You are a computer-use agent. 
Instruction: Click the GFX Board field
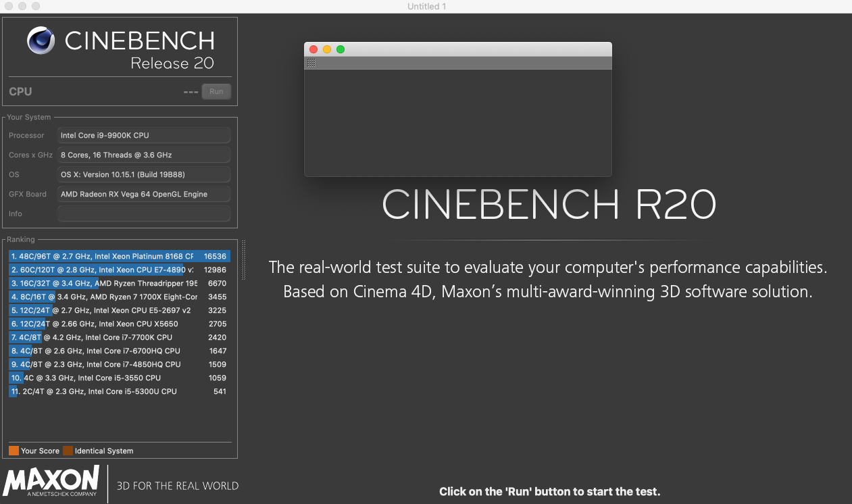[x=144, y=194]
